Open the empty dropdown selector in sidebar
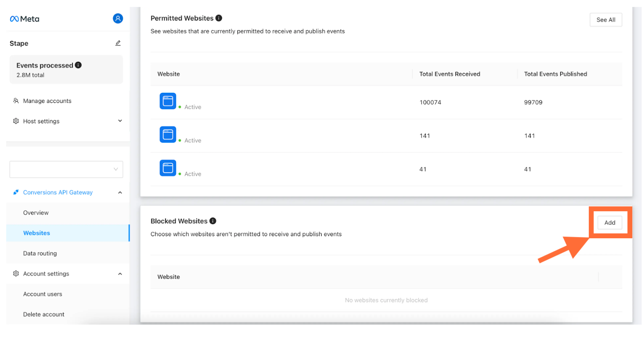This screenshot has width=644, height=339. pos(66,169)
